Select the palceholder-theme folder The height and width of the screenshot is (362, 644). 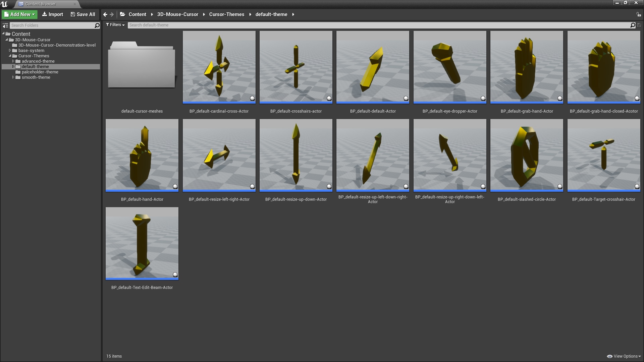(40, 72)
